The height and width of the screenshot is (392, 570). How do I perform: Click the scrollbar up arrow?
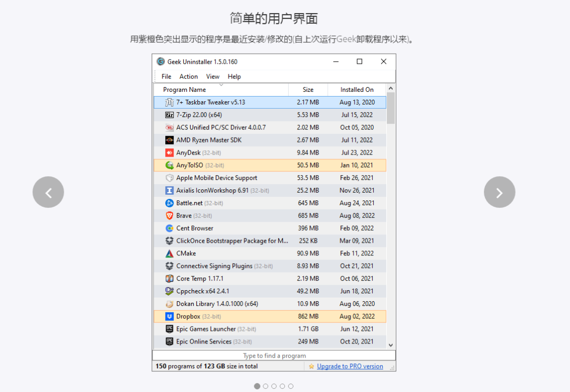click(391, 88)
